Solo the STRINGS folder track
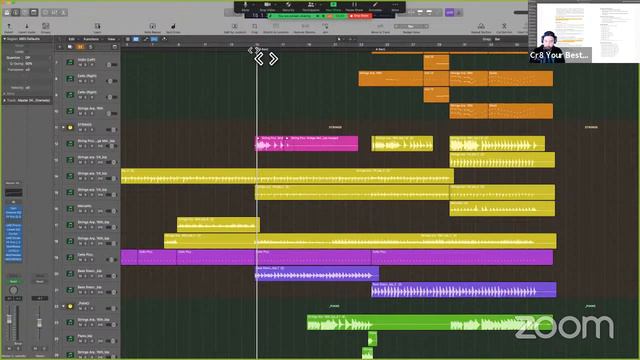Screen dimensions: 640x360 tap(85, 130)
